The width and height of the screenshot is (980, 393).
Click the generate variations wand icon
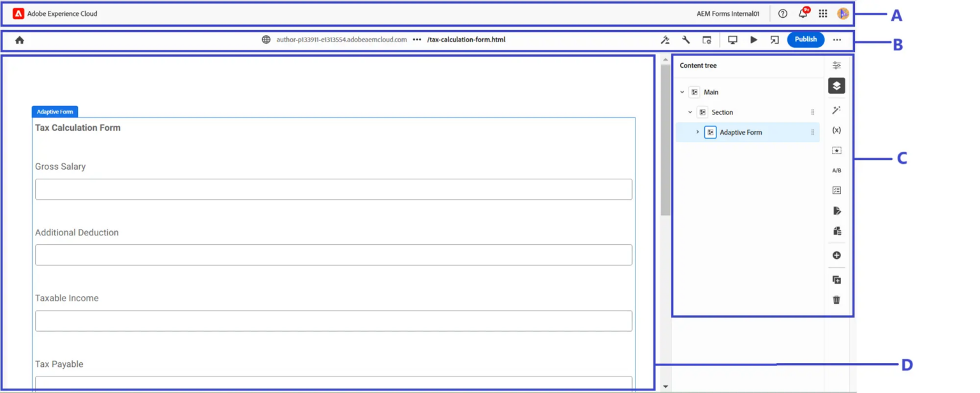coord(836,109)
